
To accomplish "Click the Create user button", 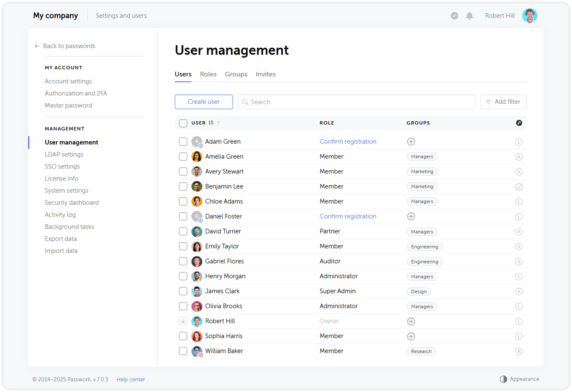I will [204, 102].
